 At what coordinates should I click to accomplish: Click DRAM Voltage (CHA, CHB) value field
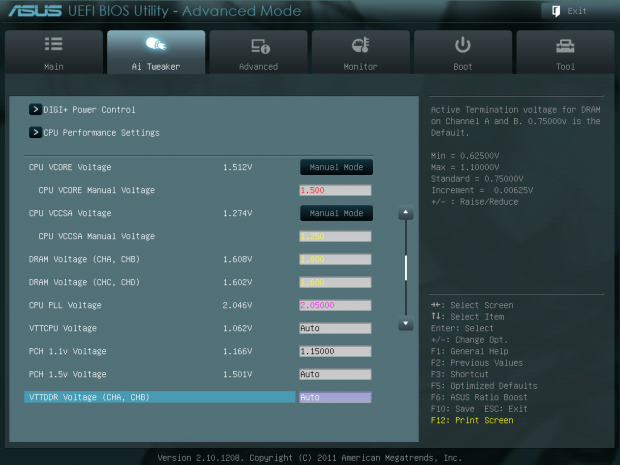[335, 259]
